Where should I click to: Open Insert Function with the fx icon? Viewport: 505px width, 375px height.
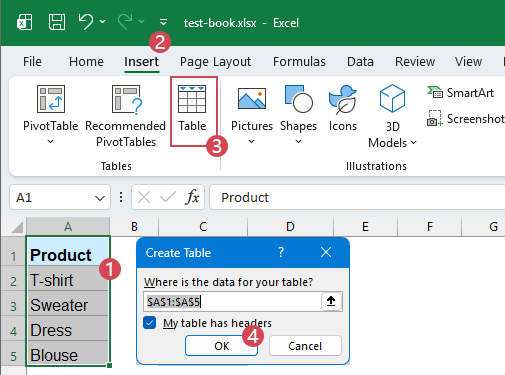192,197
